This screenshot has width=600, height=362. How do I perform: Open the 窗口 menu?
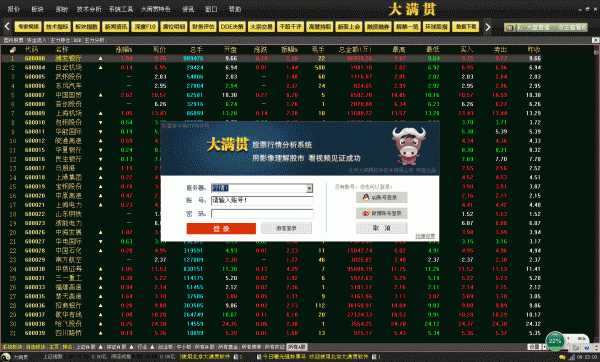point(211,9)
